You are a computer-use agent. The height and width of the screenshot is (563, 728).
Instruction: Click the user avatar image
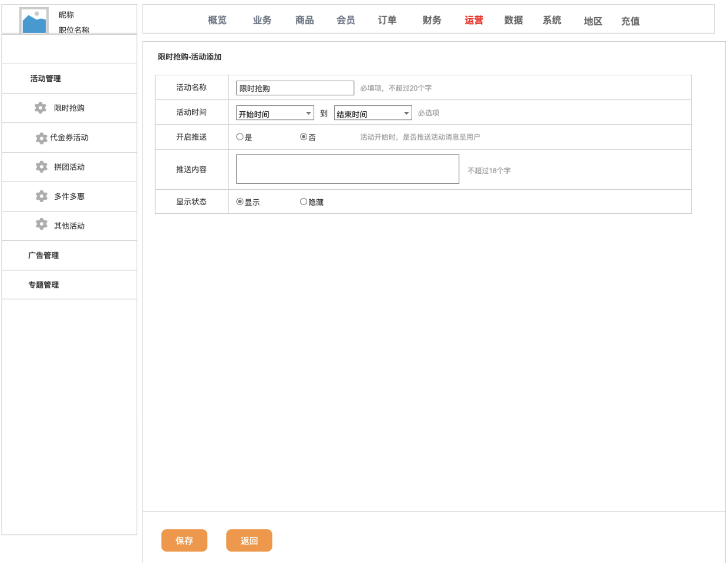pyautogui.click(x=34, y=21)
